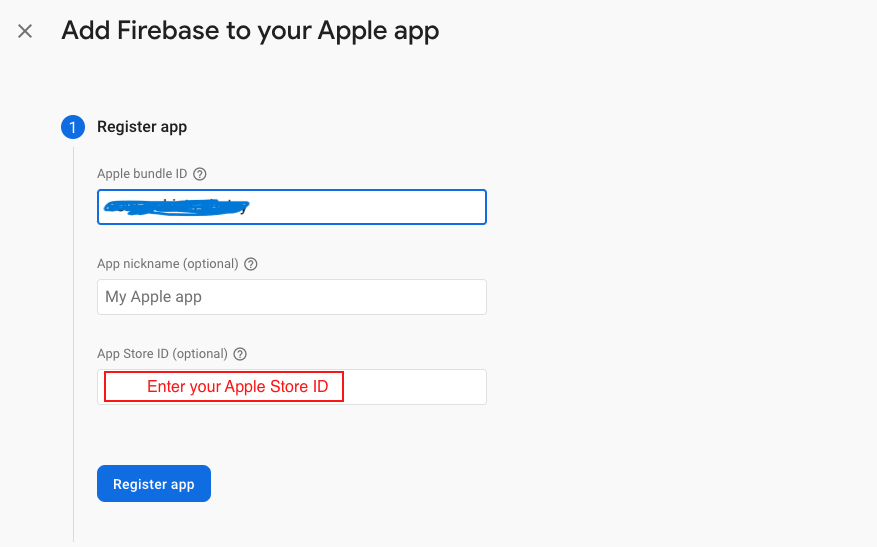Click the word "optional" in App Store ID label
The width and height of the screenshot is (877, 547).
point(199,354)
